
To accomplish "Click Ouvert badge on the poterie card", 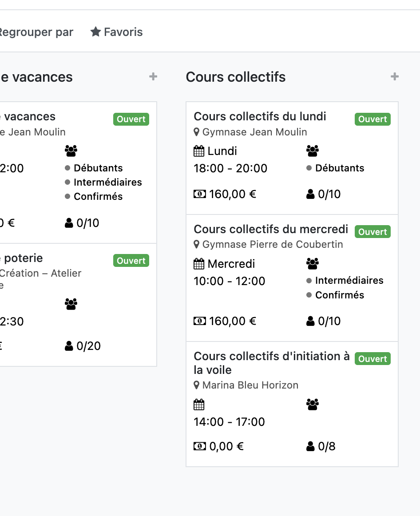I will click(x=131, y=261).
